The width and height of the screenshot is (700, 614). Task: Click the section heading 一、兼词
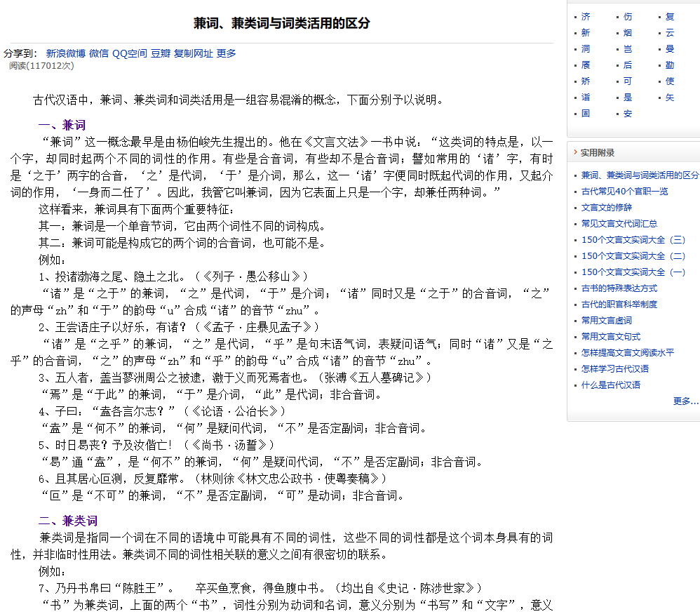pos(62,125)
